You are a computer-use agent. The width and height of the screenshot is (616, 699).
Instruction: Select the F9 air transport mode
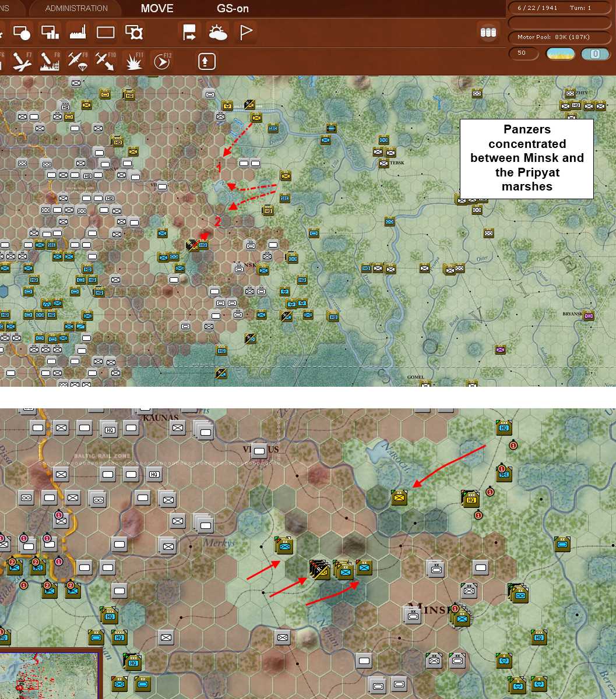(77, 61)
